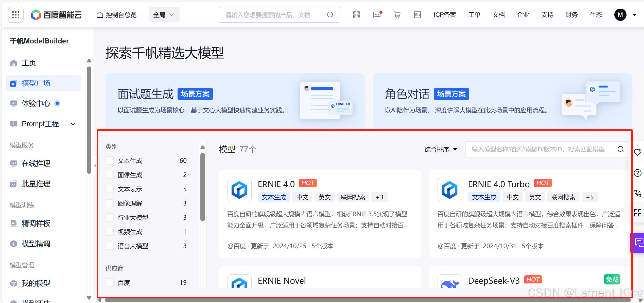644x303 pixels.
Task: Click the QR code icon in header
Action: pos(357,15)
